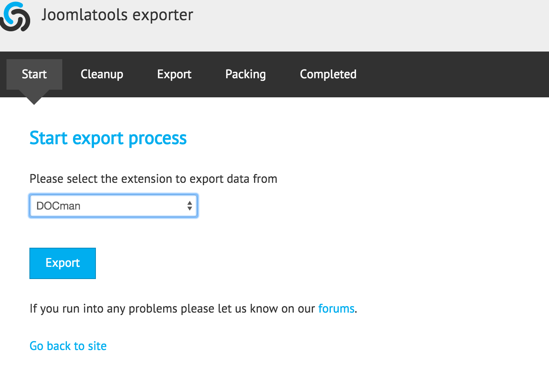Click the up-down arrows on extension selector
Image resolution: width=549 pixels, height=392 pixels.
click(189, 206)
